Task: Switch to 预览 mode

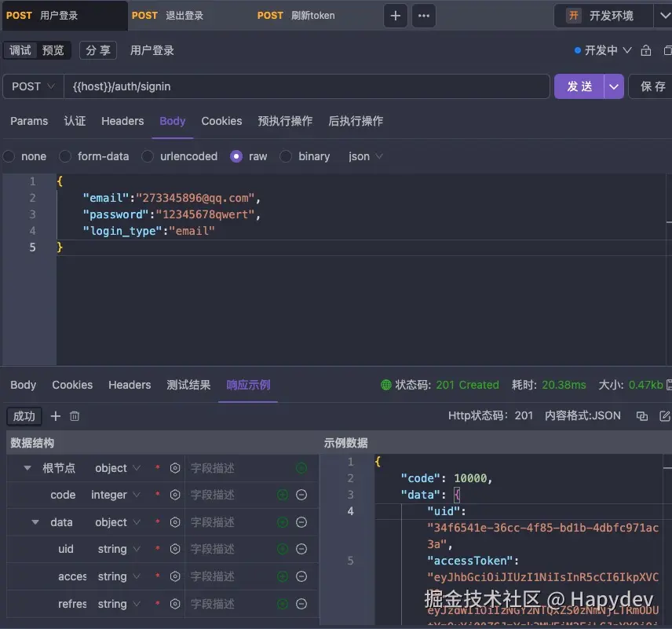Action: 53,50
